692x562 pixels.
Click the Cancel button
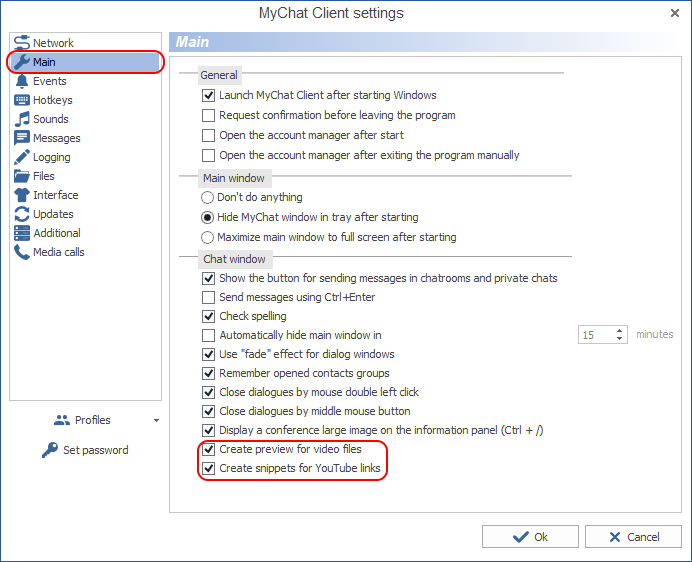pos(633,537)
